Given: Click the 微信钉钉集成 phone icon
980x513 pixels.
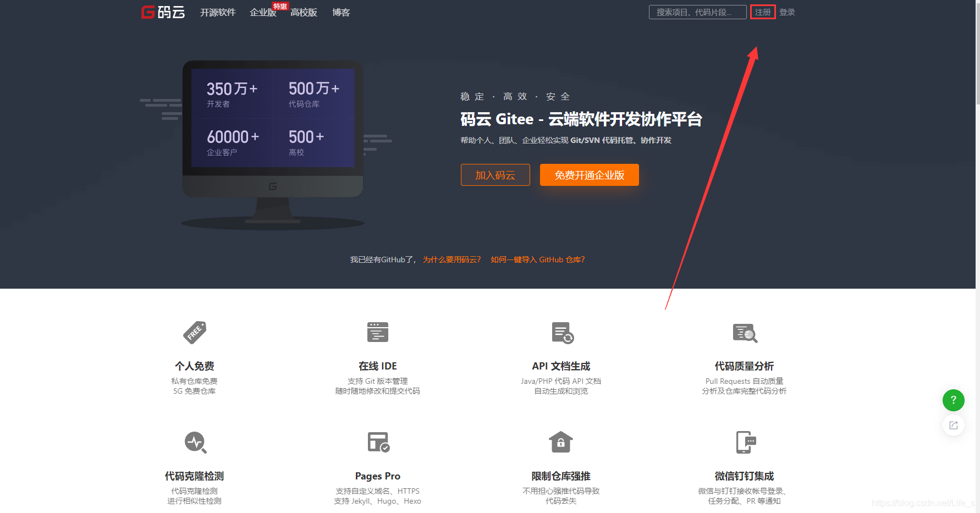Looking at the screenshot, I should pos(746,443).
